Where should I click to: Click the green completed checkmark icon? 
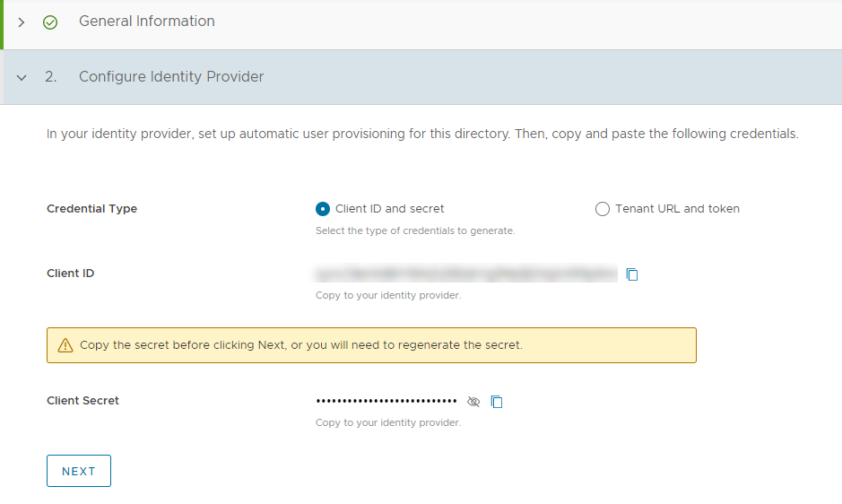pos(50,22)
